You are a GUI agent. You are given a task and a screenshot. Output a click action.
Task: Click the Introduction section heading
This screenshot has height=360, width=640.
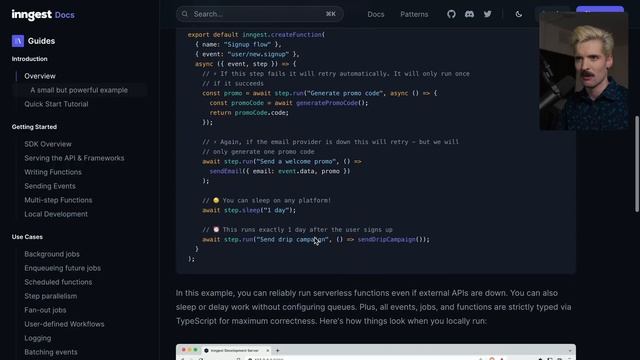pyautogui.click(x=29, y=59)
